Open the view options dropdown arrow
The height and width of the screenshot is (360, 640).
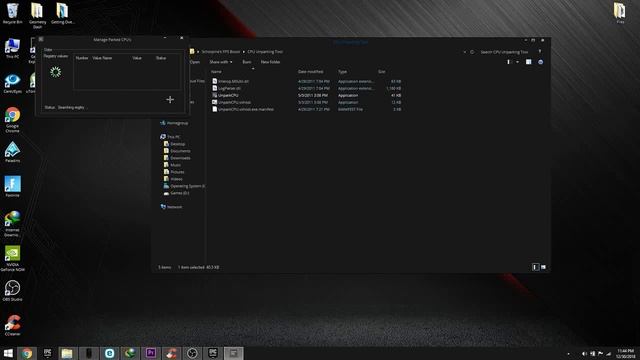517,62
